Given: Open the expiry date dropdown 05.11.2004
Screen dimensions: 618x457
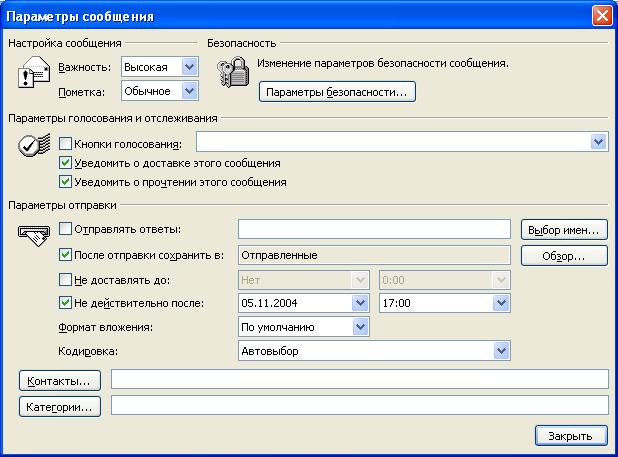Looking at the screenshot, I should 304,303.
